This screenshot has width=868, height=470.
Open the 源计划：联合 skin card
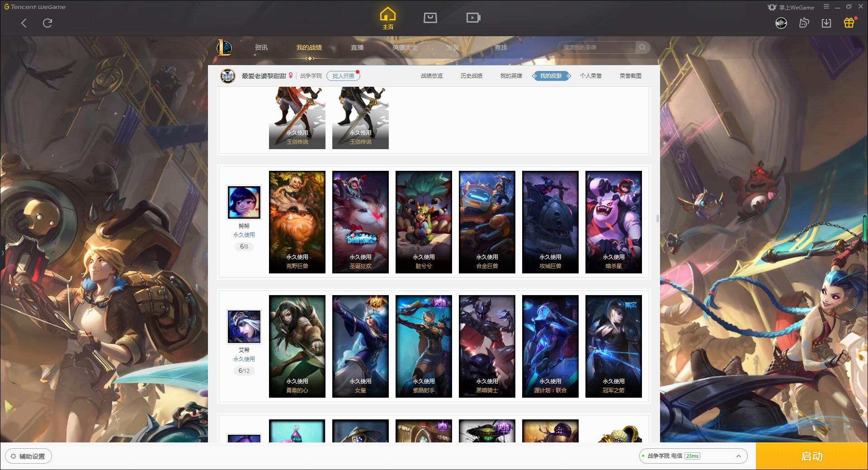coord(550,346)
